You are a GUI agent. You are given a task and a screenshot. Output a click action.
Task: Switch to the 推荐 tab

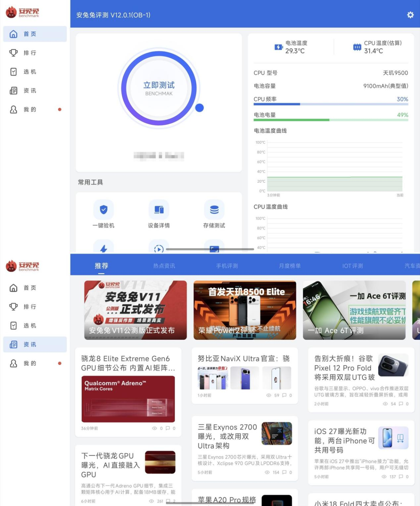pyautogui.click(x=101, y=266)
